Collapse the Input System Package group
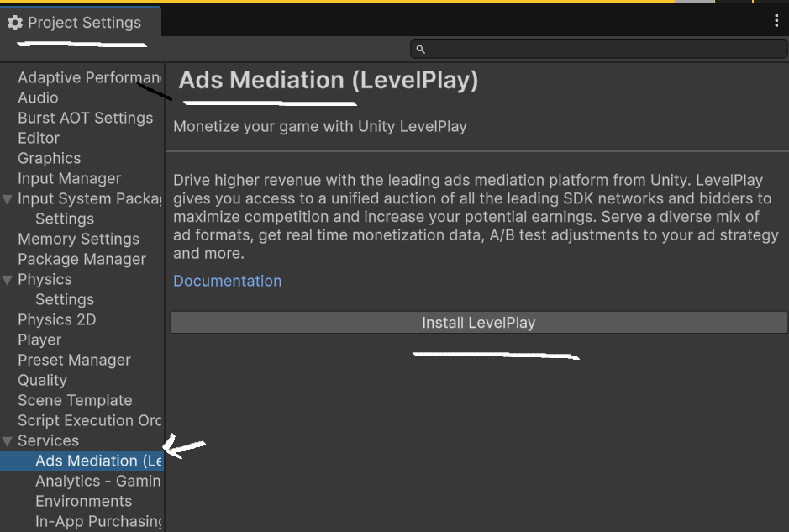The image size is (789, 532). (x=7, y=199)
